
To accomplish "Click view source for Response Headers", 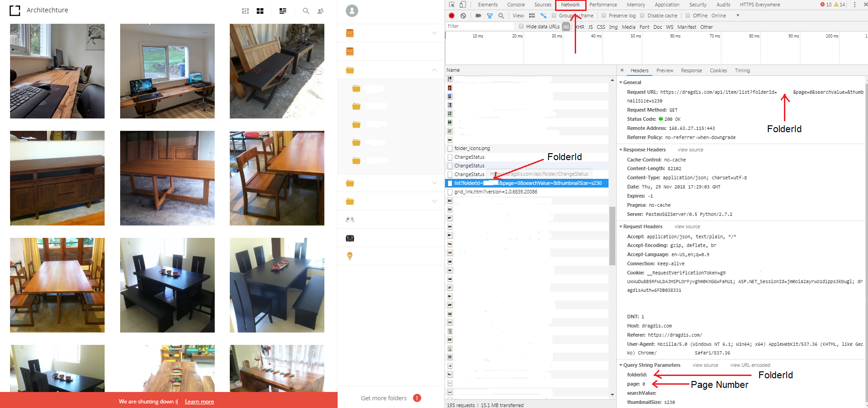I will (690, 150).
